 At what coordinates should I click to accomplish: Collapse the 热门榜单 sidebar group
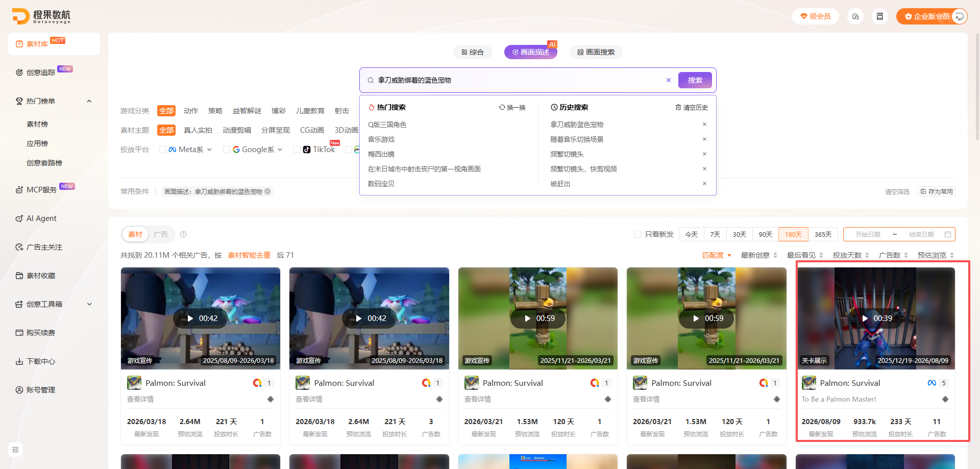click(x=89, y=101)
